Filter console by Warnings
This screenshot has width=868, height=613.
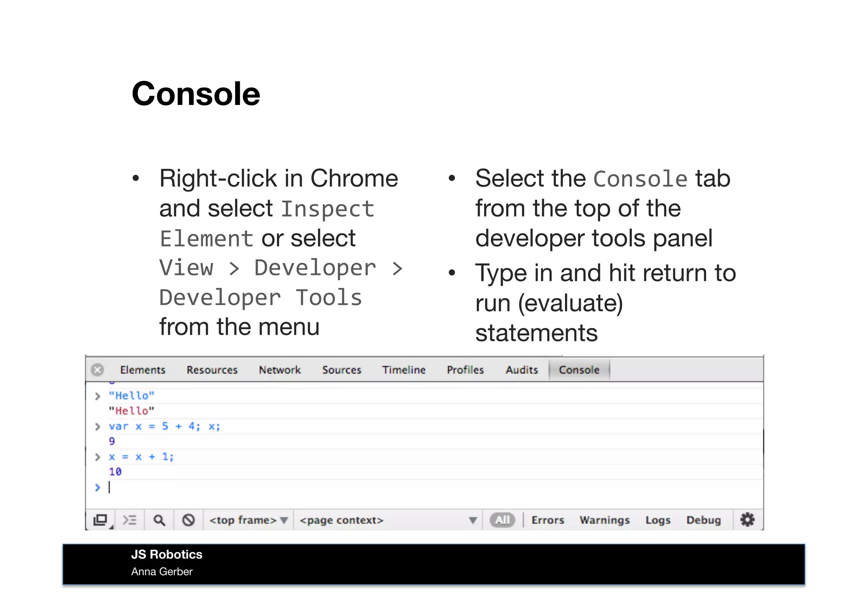pos(604,520)
